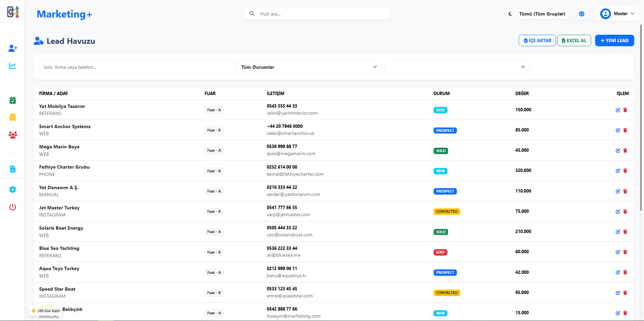Select the add lead icon in sidebar
Viewport: 644px width, 321px height.
12,48
